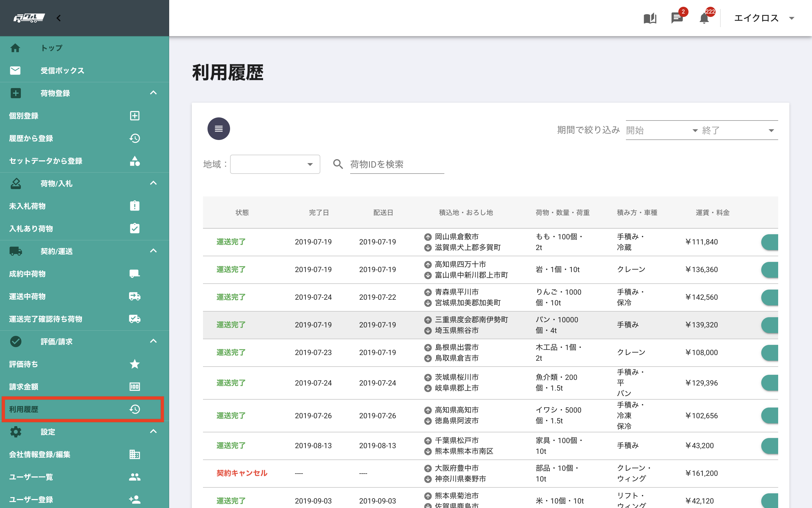812x508 pixels.
Task: Click the 運賃・料金 column header
Action: pyautogui.click(x=712, y=212)
